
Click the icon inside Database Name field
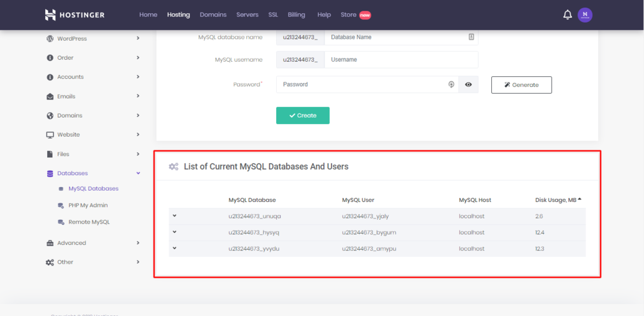pyautogui.click(x=471, y=37)
